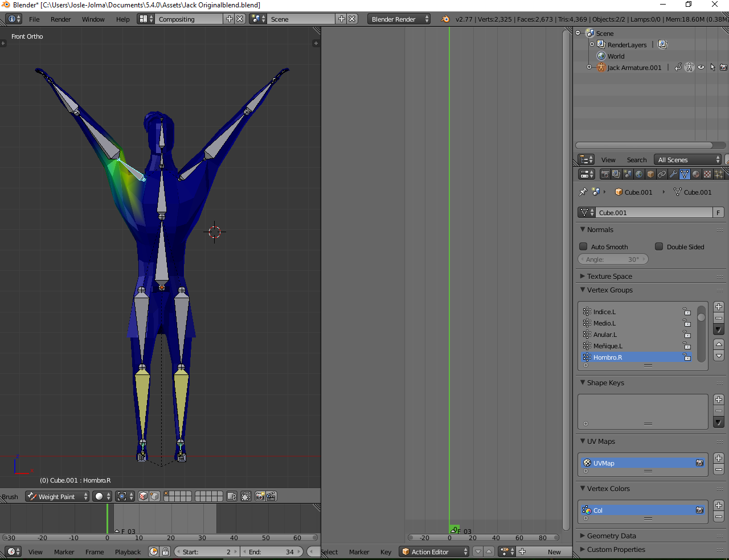Click the pin icon in properties breadcrumb
Image resolution: width=729 pixels, height=560 pixels.
pyautogui.click(x=583, y=192)
